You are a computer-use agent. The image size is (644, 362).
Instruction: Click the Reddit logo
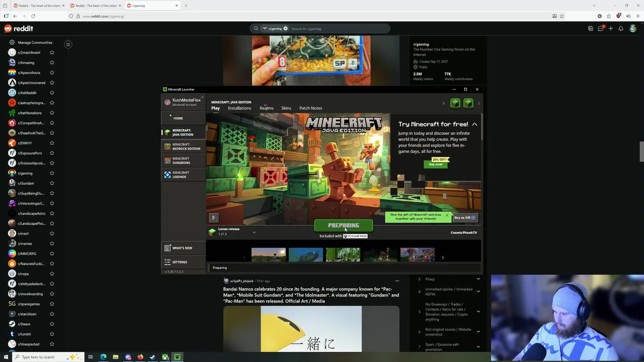click(19, 29)
